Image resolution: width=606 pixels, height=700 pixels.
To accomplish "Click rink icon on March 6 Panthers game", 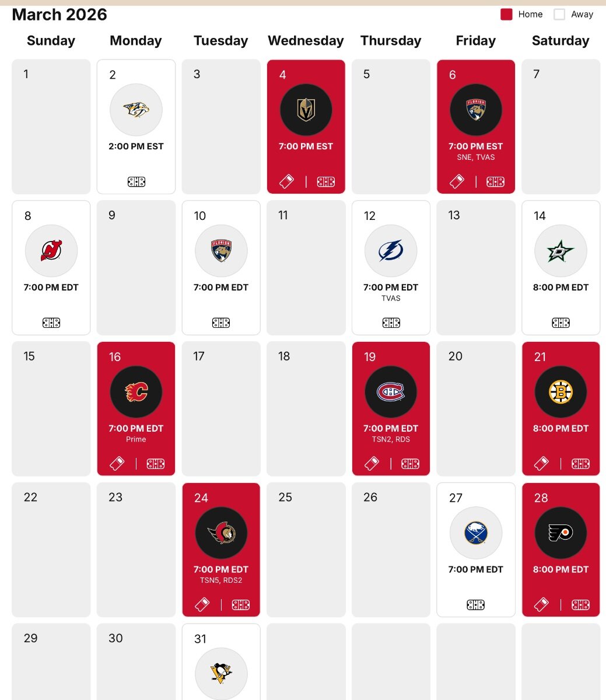I will click(495, 182).
